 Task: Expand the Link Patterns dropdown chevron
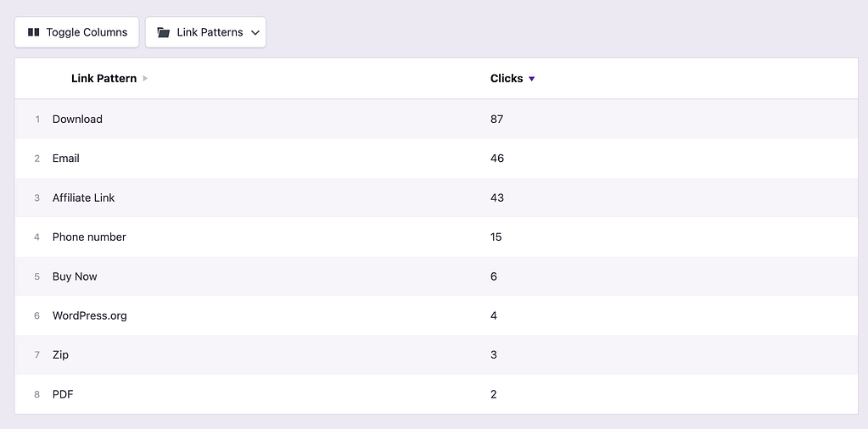pyautogui.click(x=255, y=32)
